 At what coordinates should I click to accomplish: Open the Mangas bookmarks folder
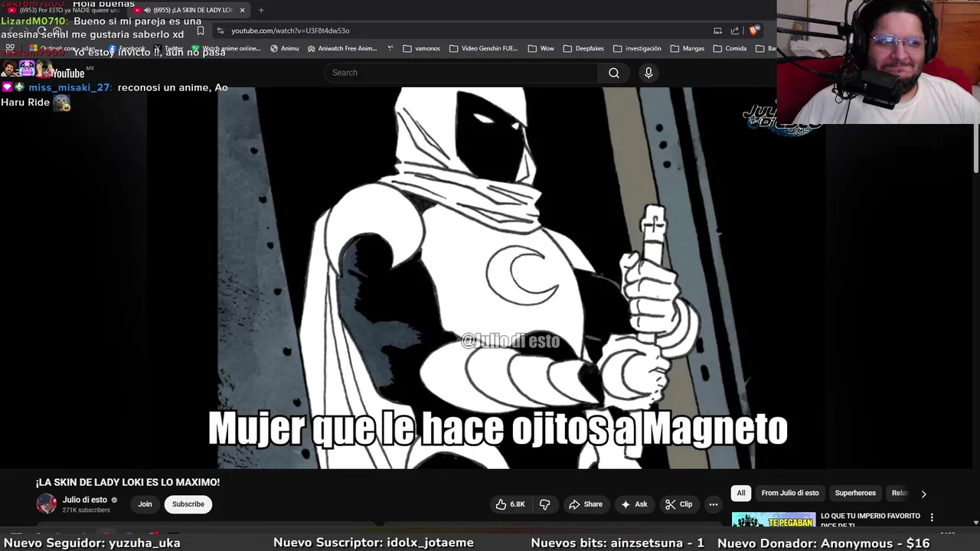click(687, 48)
